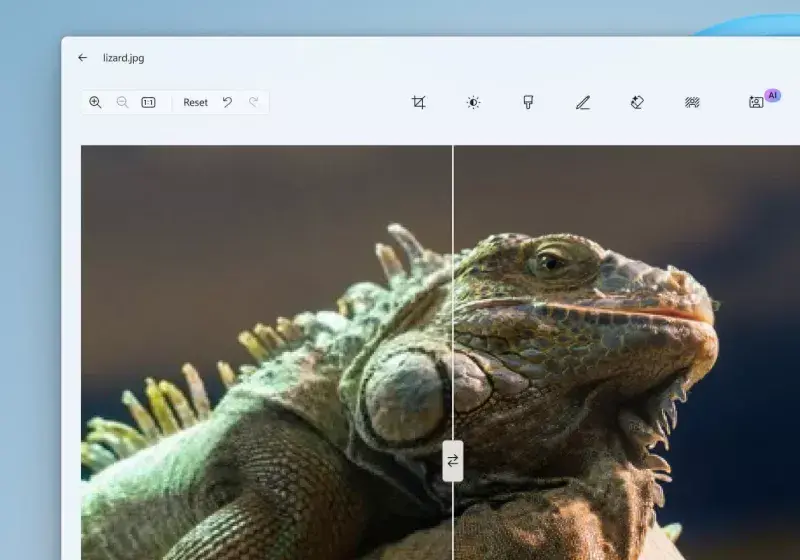This screenshot has width=800, height=560.
Task: Open the Filter brush tool
Action: 528,102
